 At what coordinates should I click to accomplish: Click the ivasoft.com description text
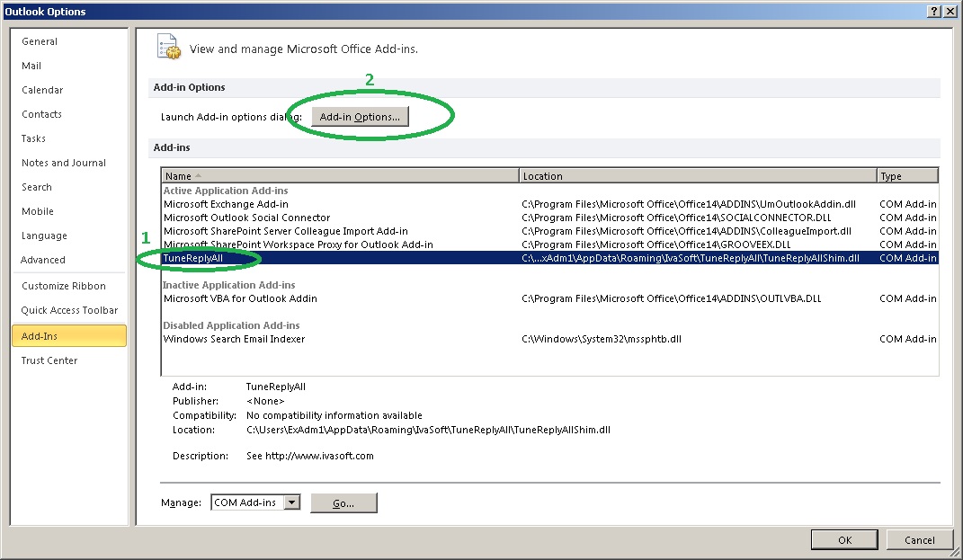(x=309, y=456)
